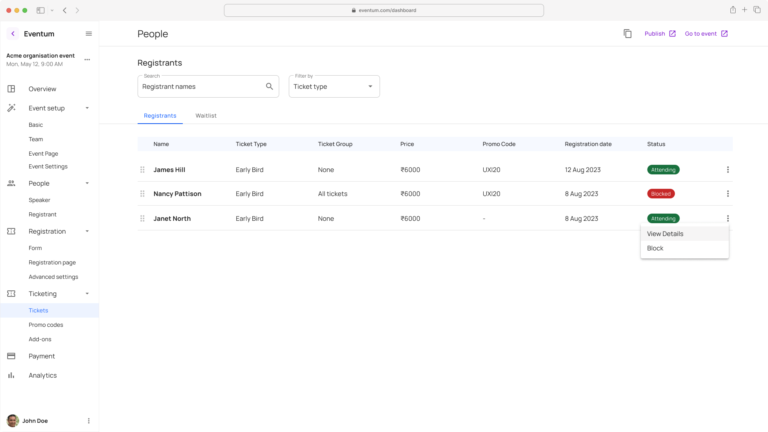Screen dimensions: 768x432
Task: Collapse the Ticketing sidebar section
Action: pos(87,294)
